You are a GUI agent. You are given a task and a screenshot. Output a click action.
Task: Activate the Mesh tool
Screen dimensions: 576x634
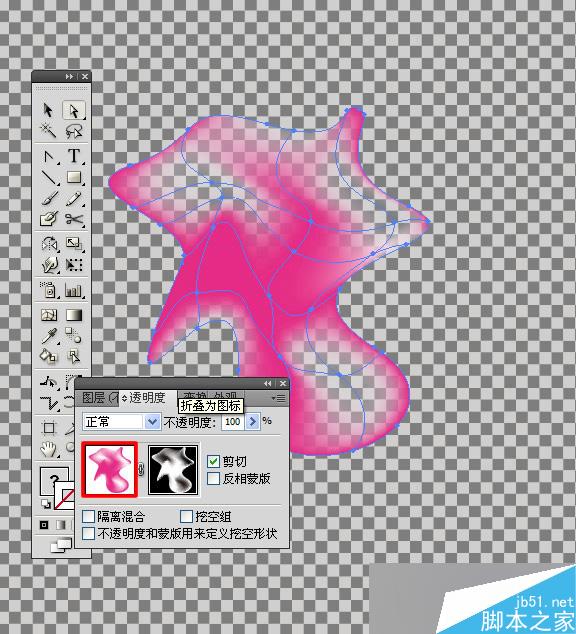(x=49, y=315)
